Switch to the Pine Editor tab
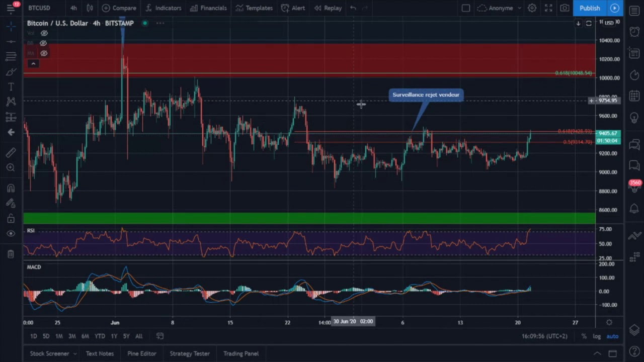Viewport: 644px width, 362px height. (141, 353)
